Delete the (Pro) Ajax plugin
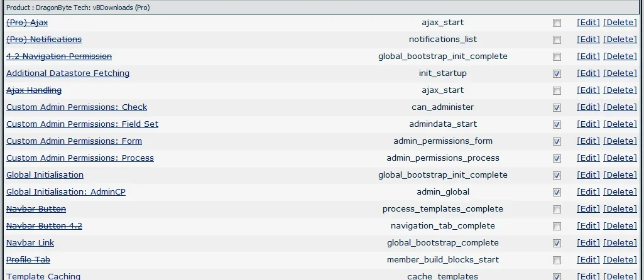 click(x=620, y=23)
